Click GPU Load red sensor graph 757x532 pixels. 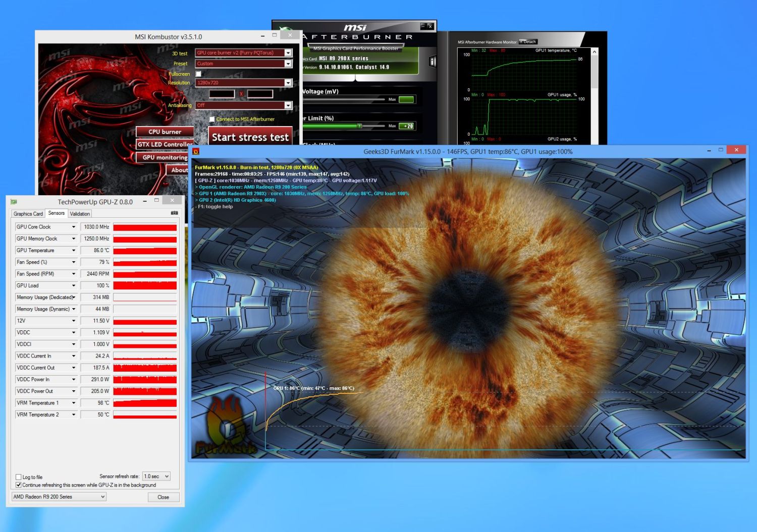[145, 285]
